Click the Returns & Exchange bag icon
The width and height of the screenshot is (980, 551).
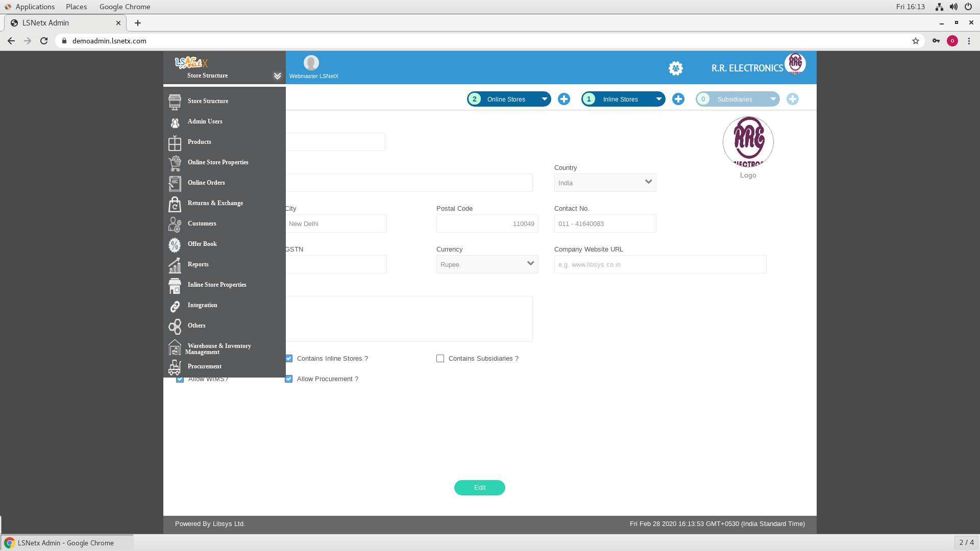coord(175,204)
